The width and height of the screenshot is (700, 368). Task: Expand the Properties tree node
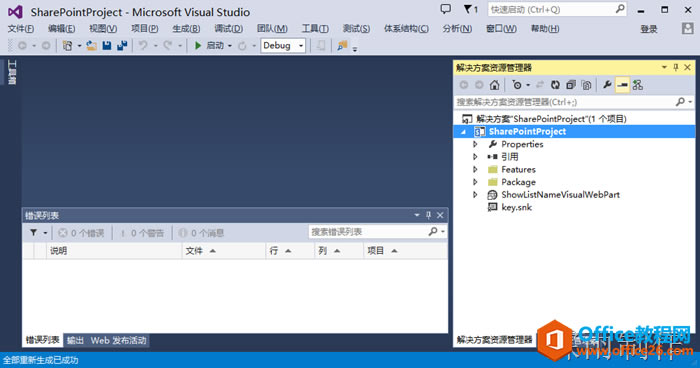pos(475,144)
